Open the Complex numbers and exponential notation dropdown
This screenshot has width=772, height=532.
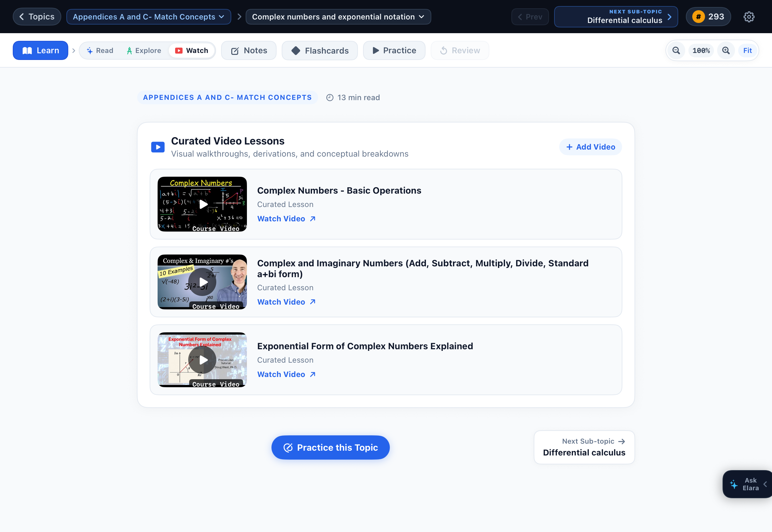(338, 17)
